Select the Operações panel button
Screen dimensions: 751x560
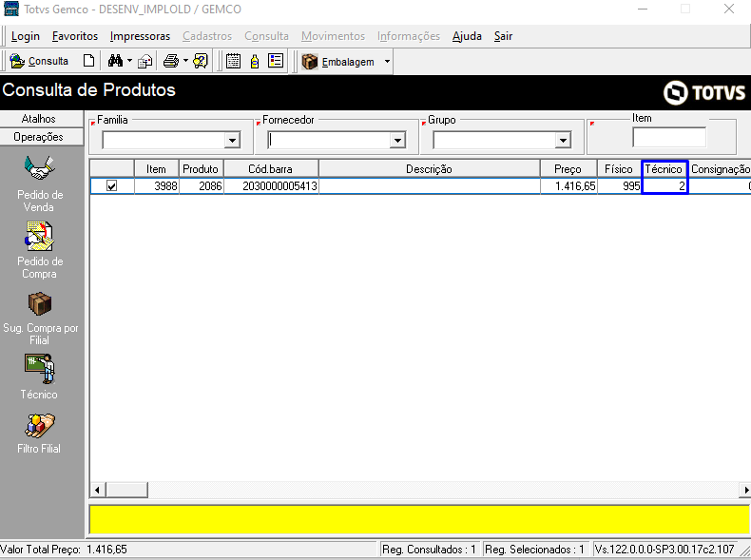pos(42,137)
